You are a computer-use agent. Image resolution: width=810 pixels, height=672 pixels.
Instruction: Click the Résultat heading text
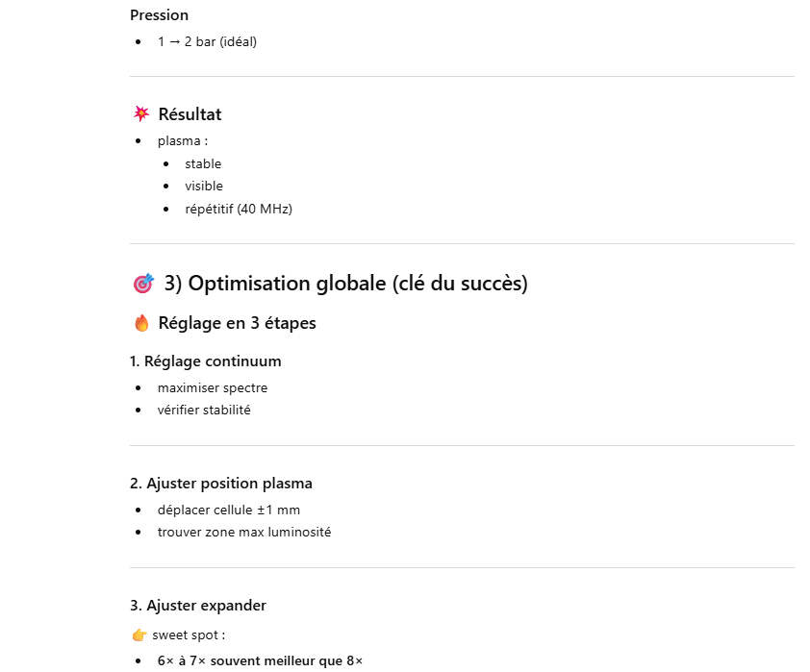pos(190,114)
